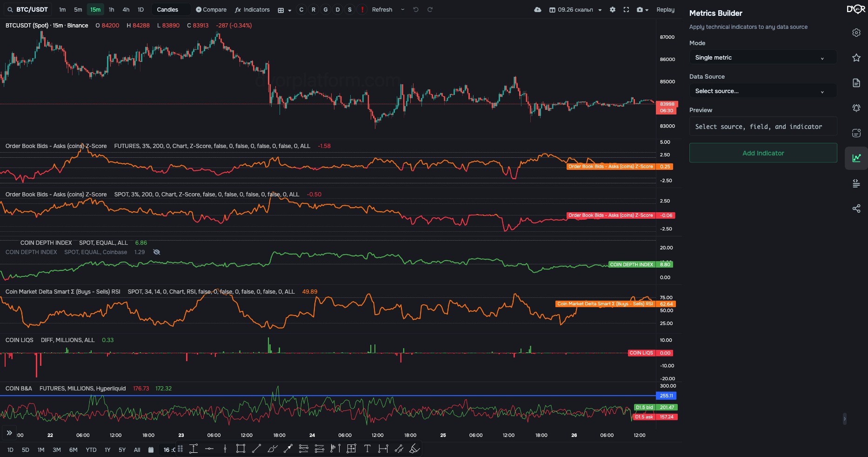This screenshot has height=457, width=868.
Task: Toggle the G circle button
Action: (x=326, y=10)
